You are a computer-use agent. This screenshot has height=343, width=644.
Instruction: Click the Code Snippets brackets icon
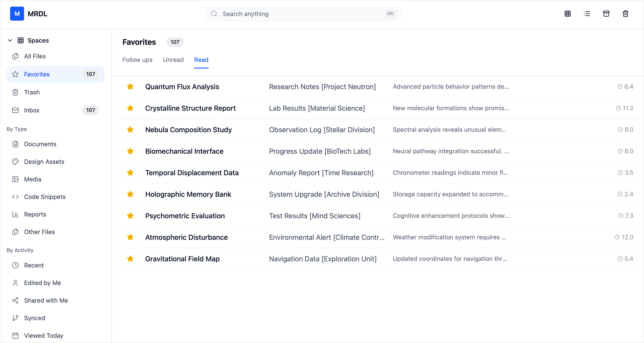coord(15,197)
